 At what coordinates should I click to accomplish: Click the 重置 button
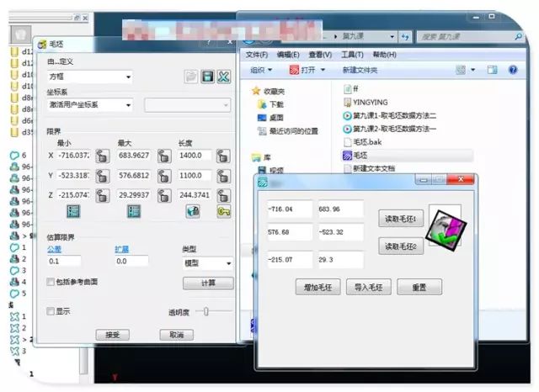419,287
